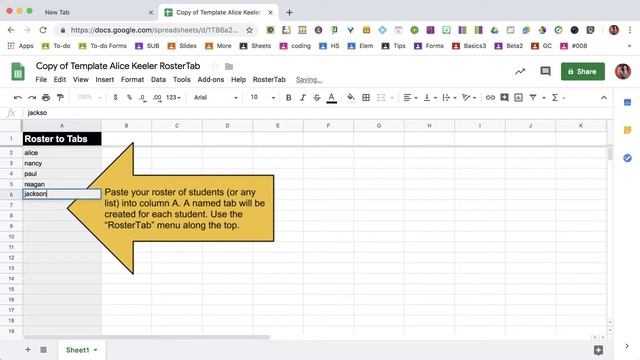Open more number formats 123 dropdown
The image size is (640, 360).
pyautogui.click(x=173, y=98)
